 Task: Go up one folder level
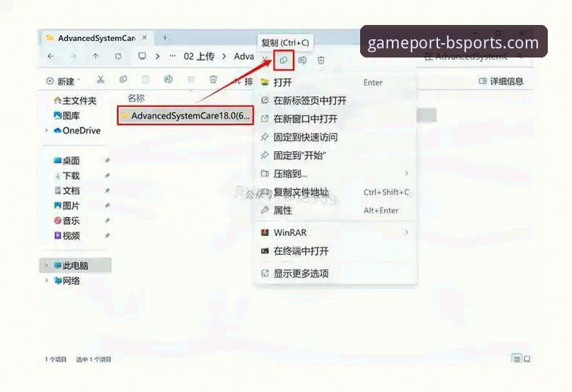point(95,56)
